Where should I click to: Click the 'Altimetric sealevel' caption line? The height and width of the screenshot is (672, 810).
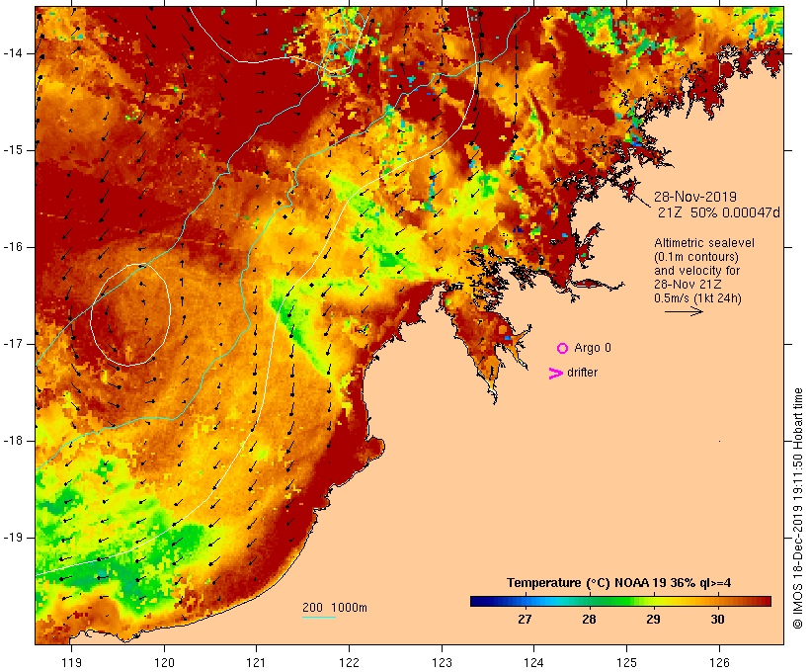click(x=704, y=243)
